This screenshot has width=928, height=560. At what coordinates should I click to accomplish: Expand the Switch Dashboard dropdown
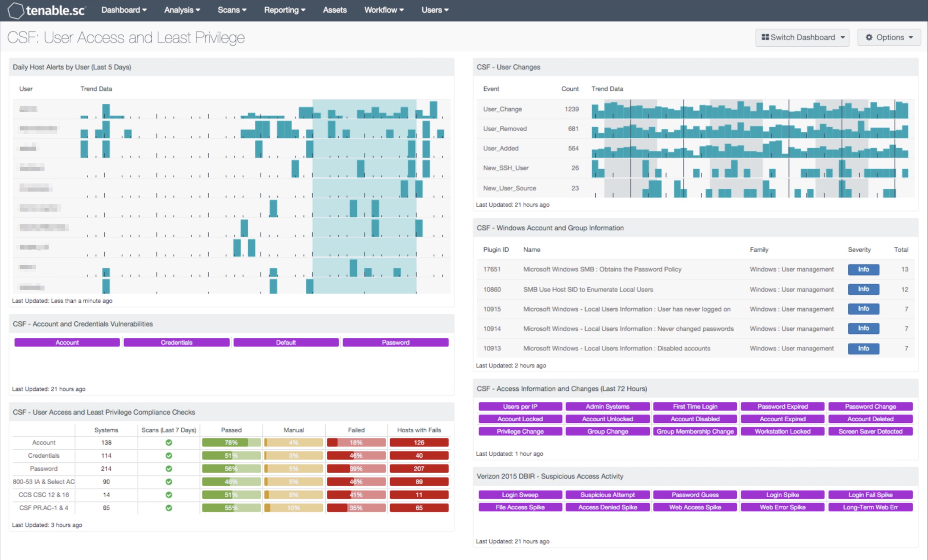click(802, 37)
